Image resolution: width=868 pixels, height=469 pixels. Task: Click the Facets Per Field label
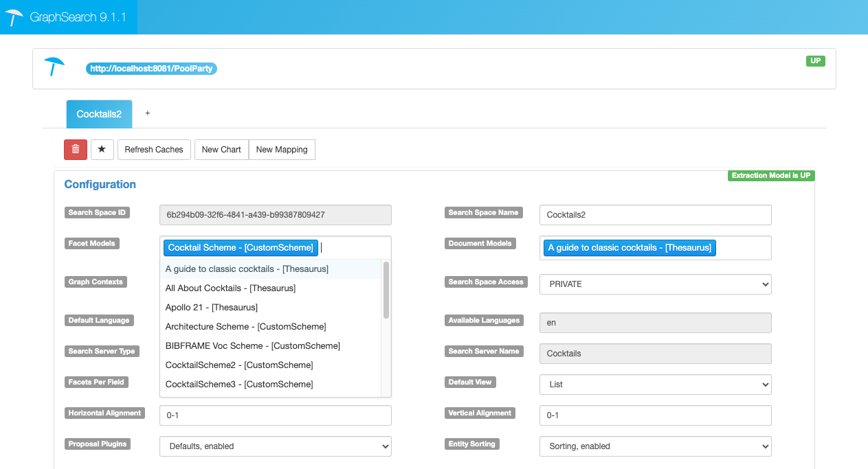point(96,382)
